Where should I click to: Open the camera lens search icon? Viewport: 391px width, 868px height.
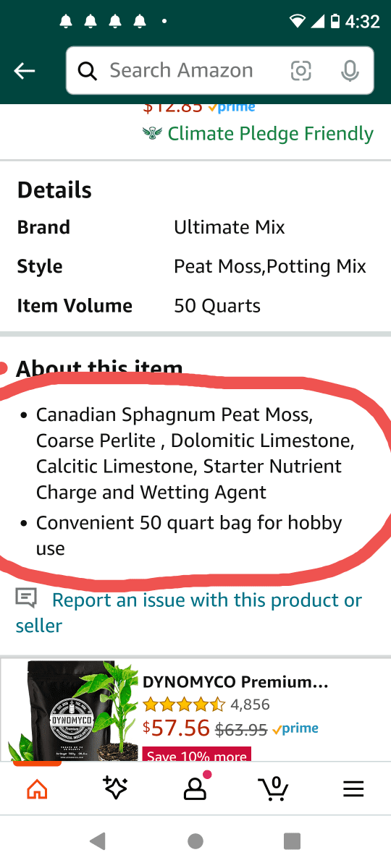tap(301, 70)
